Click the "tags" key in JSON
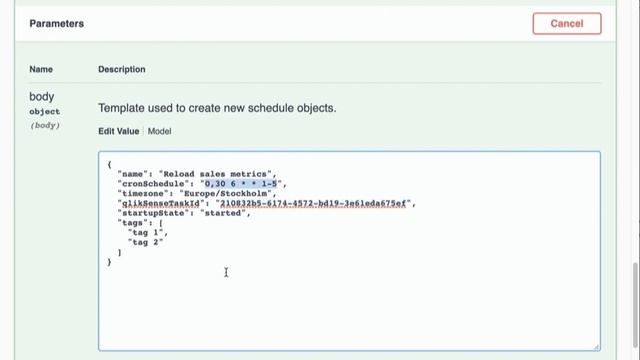The width and height of the screenshot is (640, 360). 132,223
